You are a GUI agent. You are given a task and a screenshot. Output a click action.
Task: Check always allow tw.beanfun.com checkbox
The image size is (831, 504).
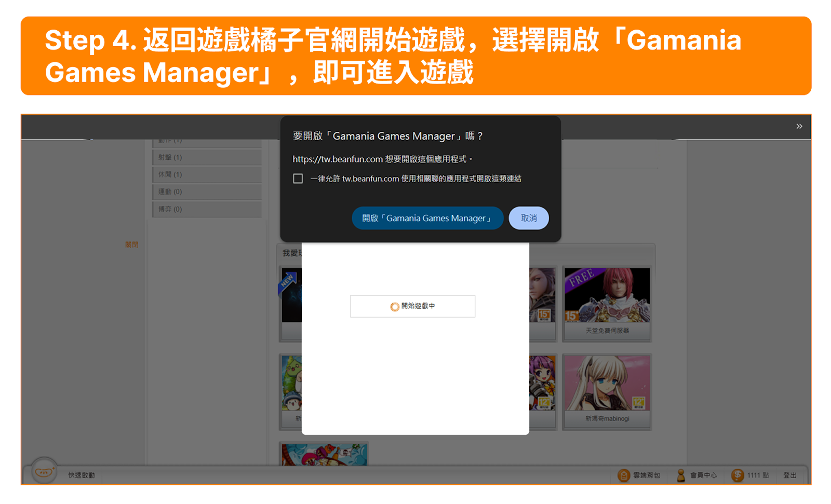(298, 179)
